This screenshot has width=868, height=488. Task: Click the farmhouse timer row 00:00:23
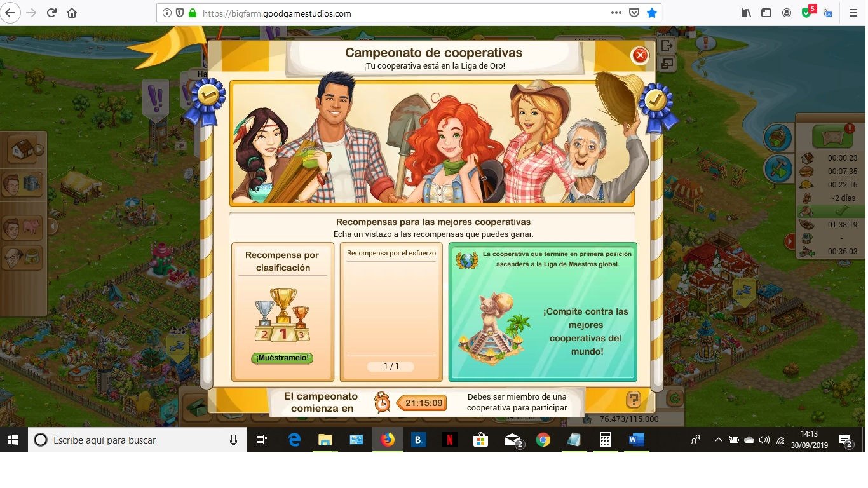831,158
